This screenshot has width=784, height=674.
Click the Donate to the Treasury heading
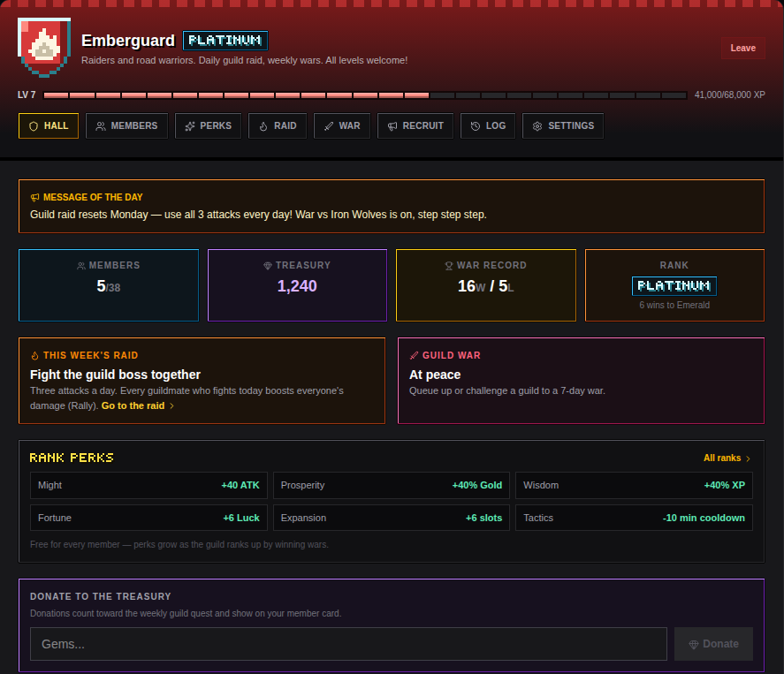coord(101,596)
